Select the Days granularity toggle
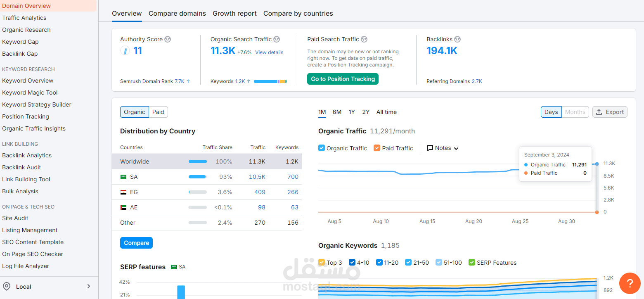This screenshot has height=299, width=644. coord(551,112)
